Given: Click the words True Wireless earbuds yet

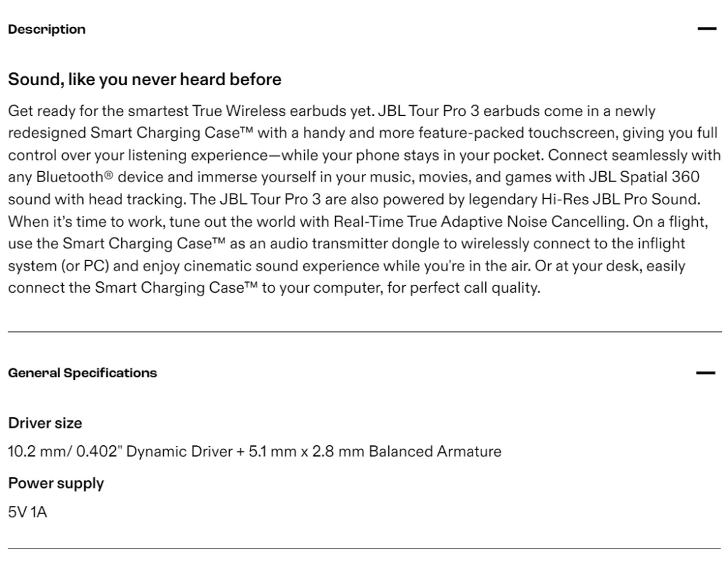Looking at the screenshot, I should (x=282, y=111).
